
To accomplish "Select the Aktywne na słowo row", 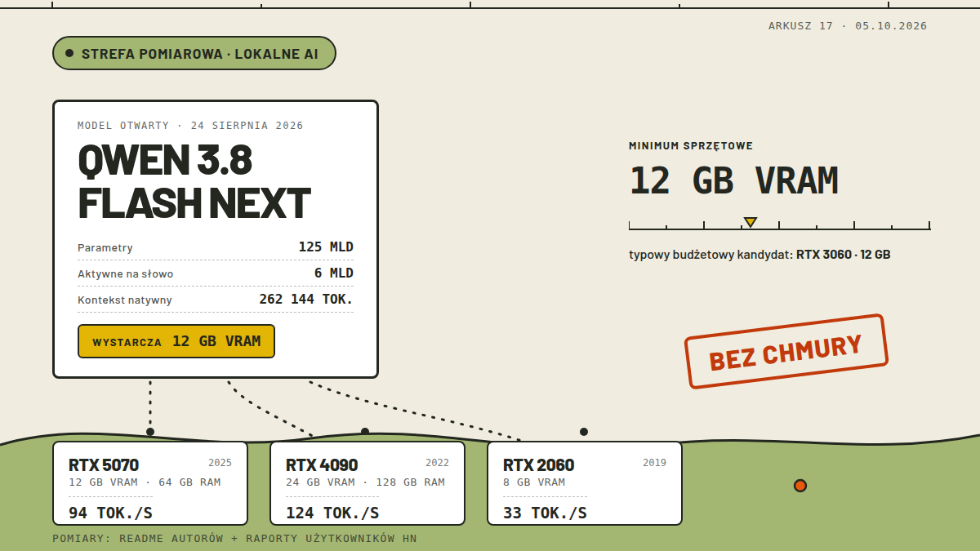I will point(216,273).
